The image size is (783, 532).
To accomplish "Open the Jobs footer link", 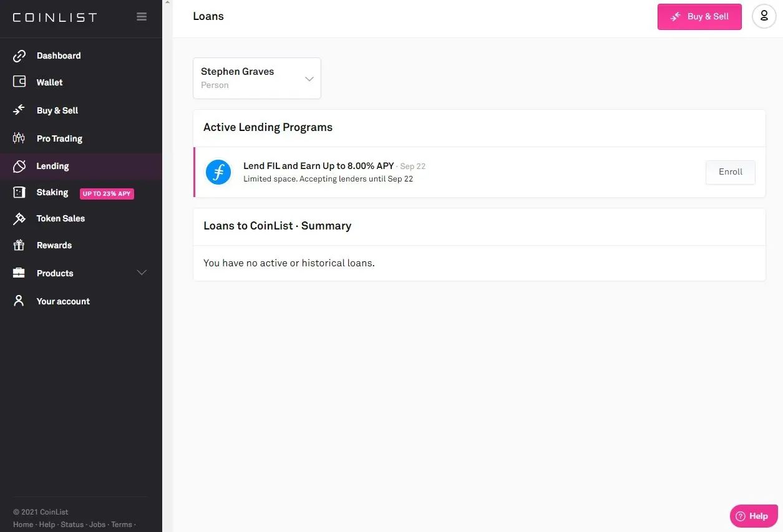I will click(97, 525).
